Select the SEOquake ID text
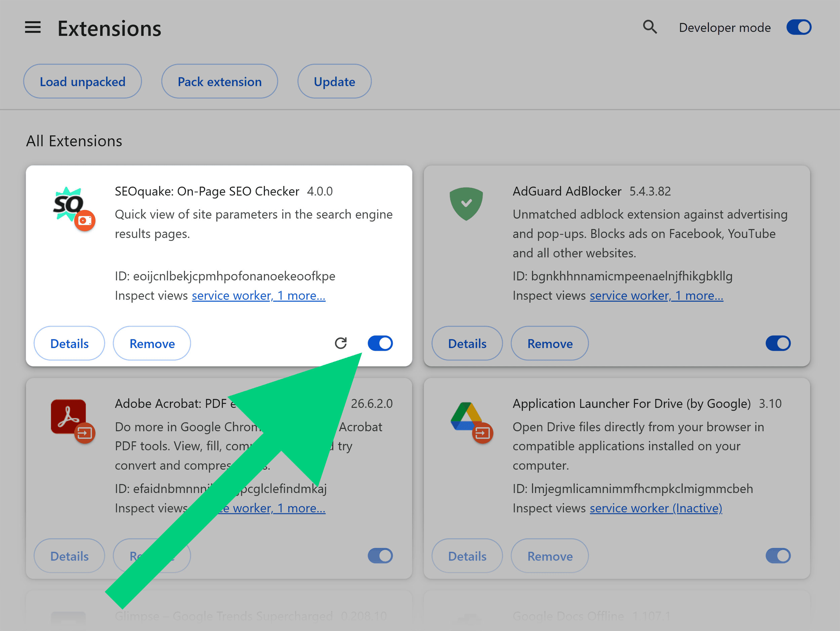The width and height of the screenshot is (840, 631). coord(225,276)
